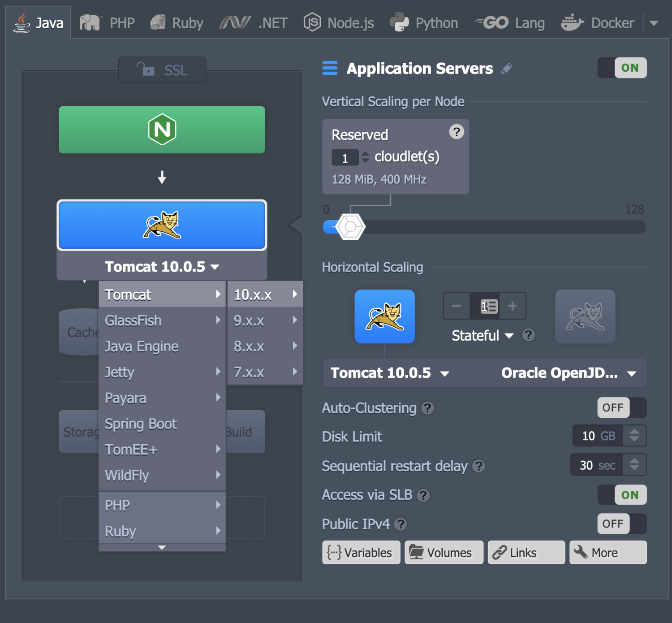Click the plus icon to add node
Screen dimensions: 672x623
pyautogui.click(x=512, y=306)
